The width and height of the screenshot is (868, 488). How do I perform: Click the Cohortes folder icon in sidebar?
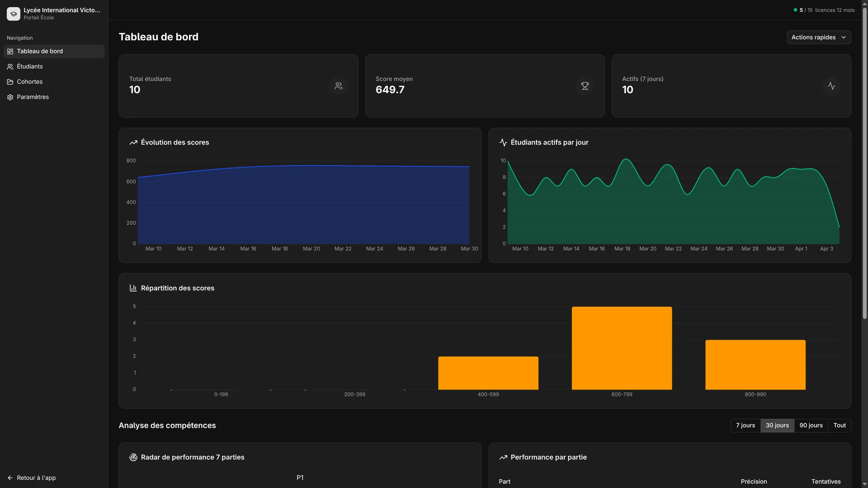[x=10, y=82]
